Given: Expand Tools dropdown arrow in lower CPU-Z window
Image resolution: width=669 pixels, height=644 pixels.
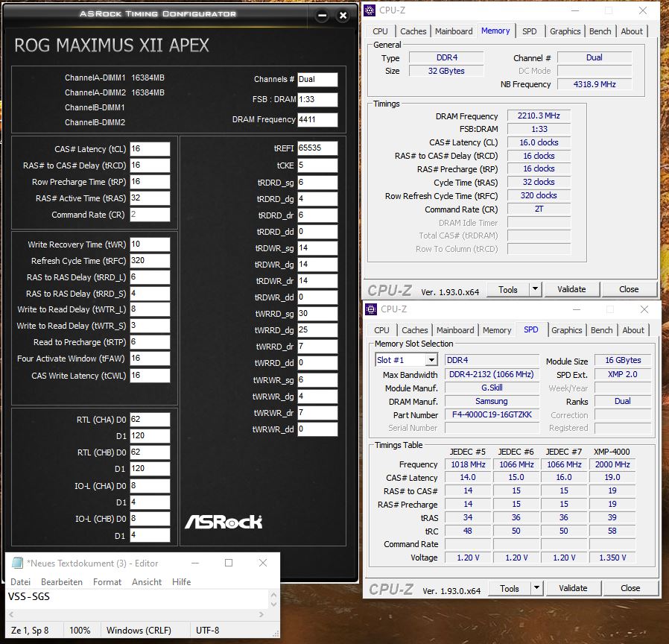Looking at the screenshot, I should click(x=536, y=588).
